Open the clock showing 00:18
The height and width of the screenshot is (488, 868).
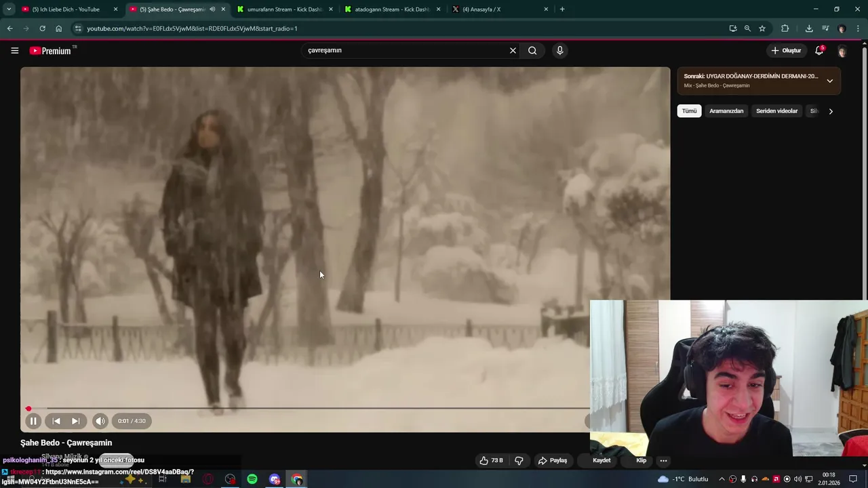829,479
